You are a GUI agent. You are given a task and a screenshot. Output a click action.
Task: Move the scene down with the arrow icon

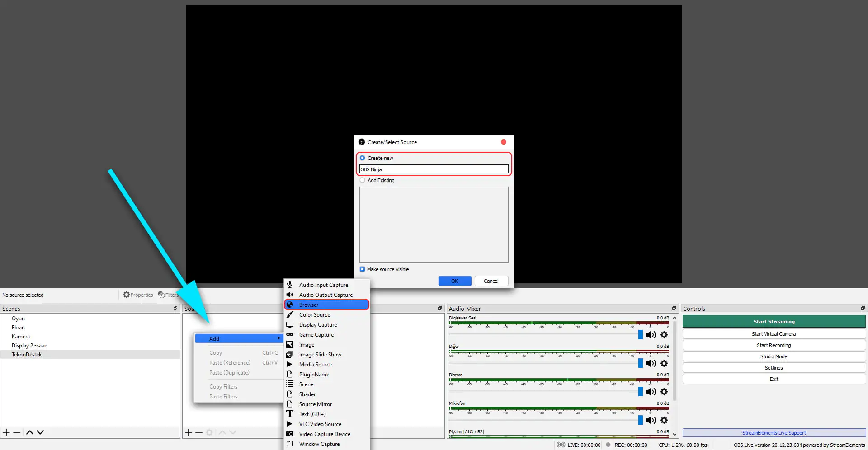coord(40,432)
